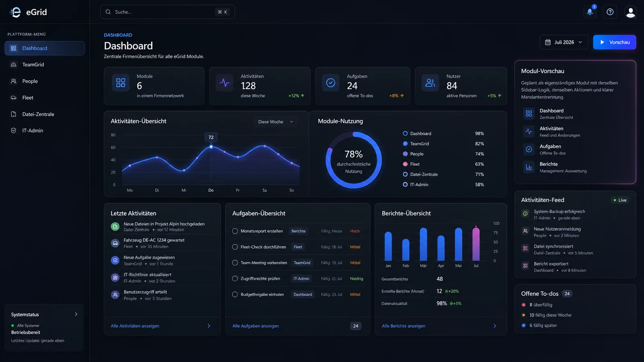Check off Zugriffsrechte prüfen task
644x362 pixels.
coord(235,279)
